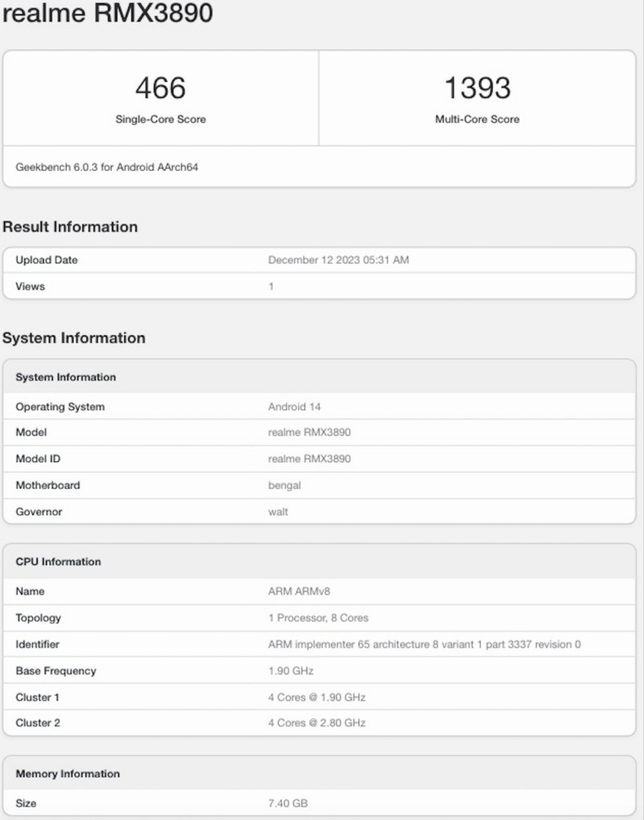
Task: Click the 'Motherboard' row label
Action: [x=48, y=485]
